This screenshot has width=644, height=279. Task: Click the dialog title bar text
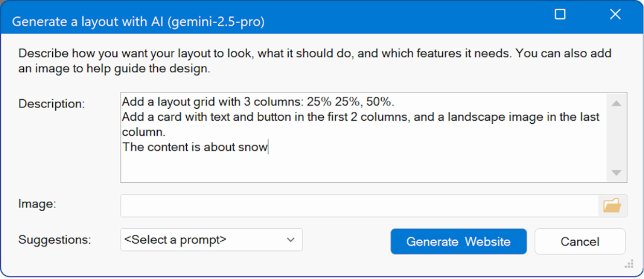coord(138,22)
